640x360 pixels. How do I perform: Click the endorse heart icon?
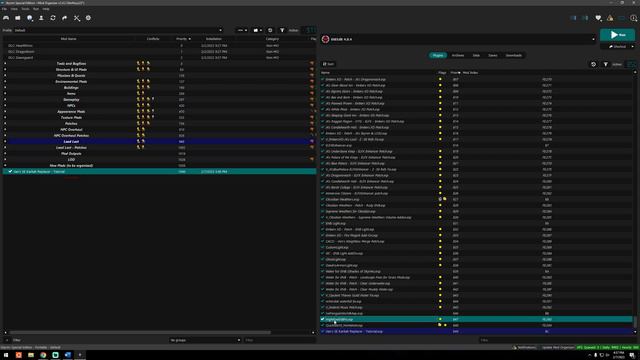tap(598, 18)
